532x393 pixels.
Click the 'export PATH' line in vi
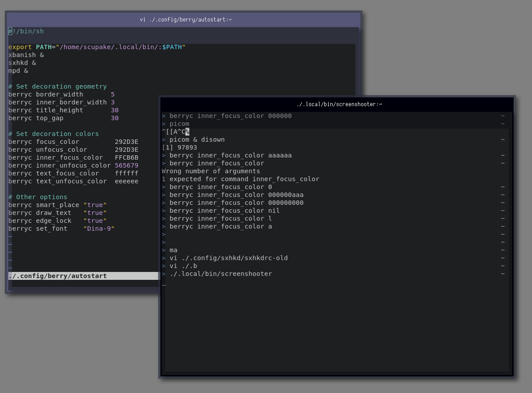97,47
